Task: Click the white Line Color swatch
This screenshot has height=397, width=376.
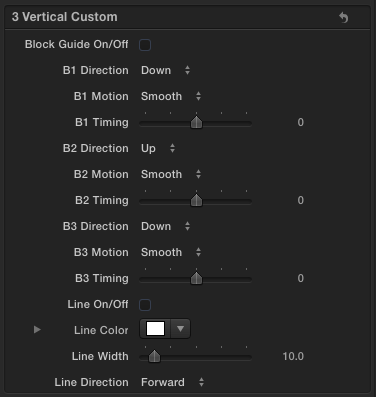Action: tap(155, 329)
